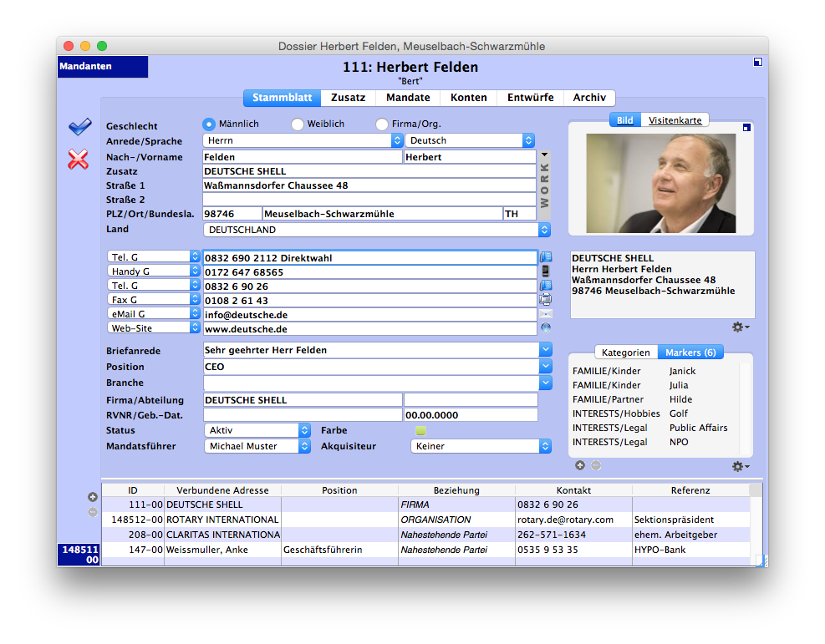Click the blue checkmark to save the record

pos(79,126)
